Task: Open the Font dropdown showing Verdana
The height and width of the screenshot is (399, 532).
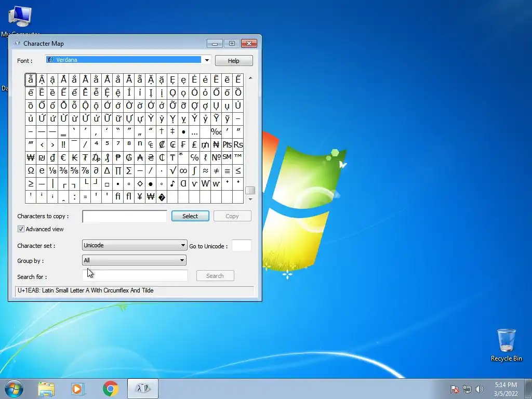Action: 128,60
